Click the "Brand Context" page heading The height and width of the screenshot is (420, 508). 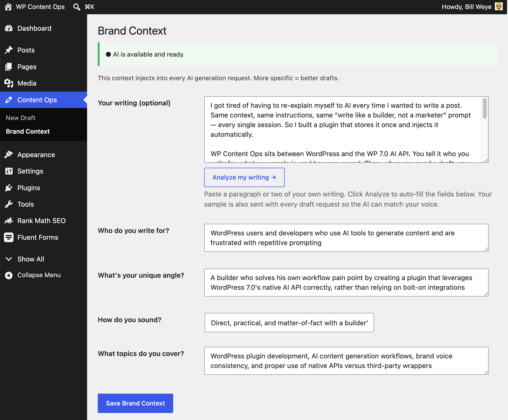[x=132, y=31]
